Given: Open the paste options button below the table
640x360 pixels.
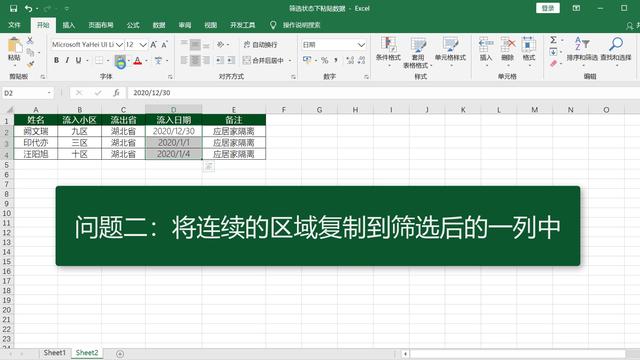Looking at the screenshot, I should coord(209,166).
